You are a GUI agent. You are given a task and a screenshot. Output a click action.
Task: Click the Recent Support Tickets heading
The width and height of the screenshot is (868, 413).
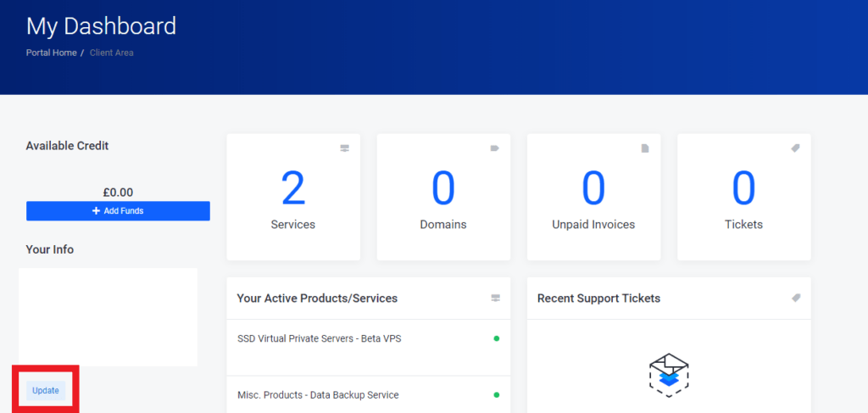pos(599,299)
